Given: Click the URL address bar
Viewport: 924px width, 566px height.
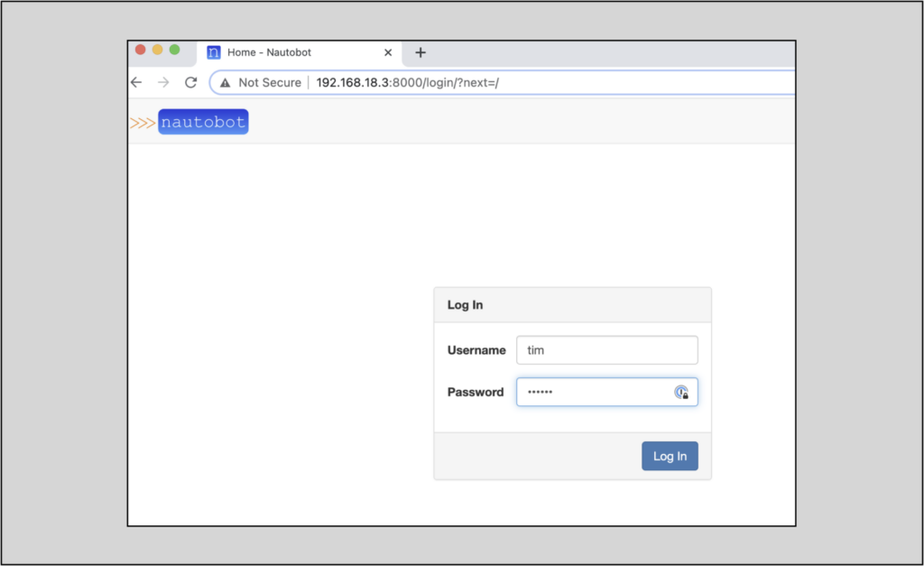Looking at the screenshot, I should (502, 82).
